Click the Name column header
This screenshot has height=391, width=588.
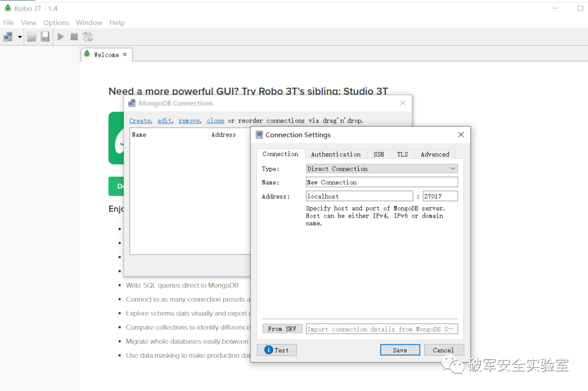pos(169,134)
